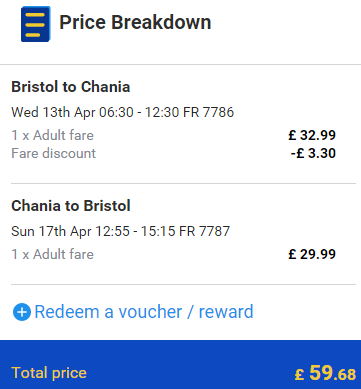Select the Chania to Bristol heading
This screenshot has width=361, height=389.
pos(71,206)
